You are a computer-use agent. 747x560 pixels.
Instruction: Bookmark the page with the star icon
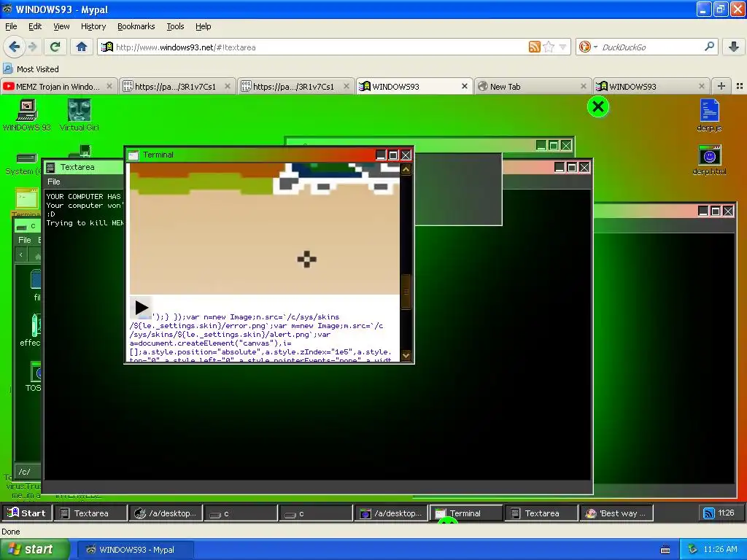pos(549,47)
